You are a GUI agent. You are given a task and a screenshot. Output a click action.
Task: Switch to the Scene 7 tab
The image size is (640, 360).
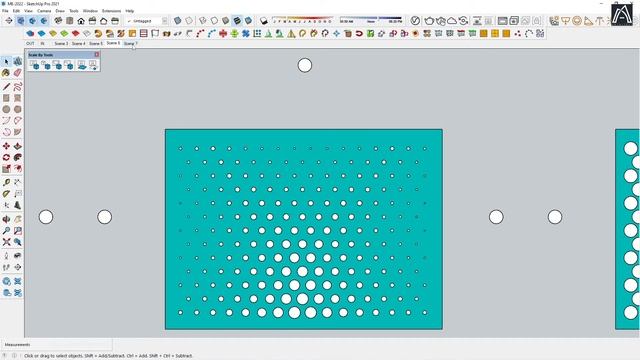click(130, 43)
